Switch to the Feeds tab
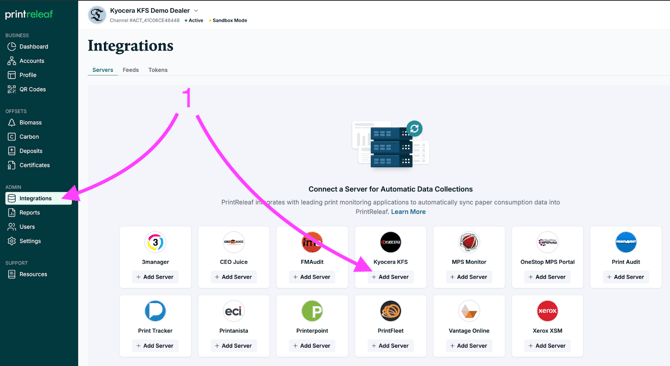Viewport: 670px width, 366px height. pos(131,70)
